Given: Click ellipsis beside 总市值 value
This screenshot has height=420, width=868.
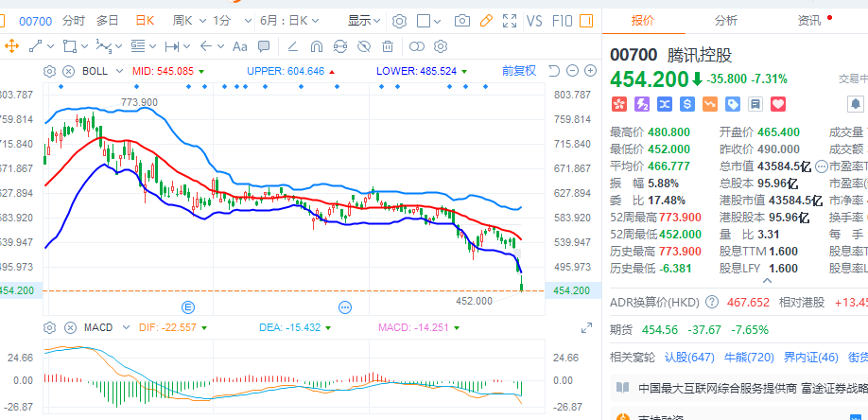Looking at the screenshot, I should click(822, 166).
